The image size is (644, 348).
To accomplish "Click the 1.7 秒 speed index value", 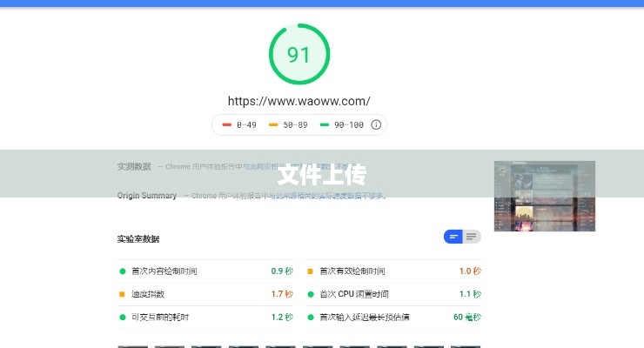I will [282, 294].
